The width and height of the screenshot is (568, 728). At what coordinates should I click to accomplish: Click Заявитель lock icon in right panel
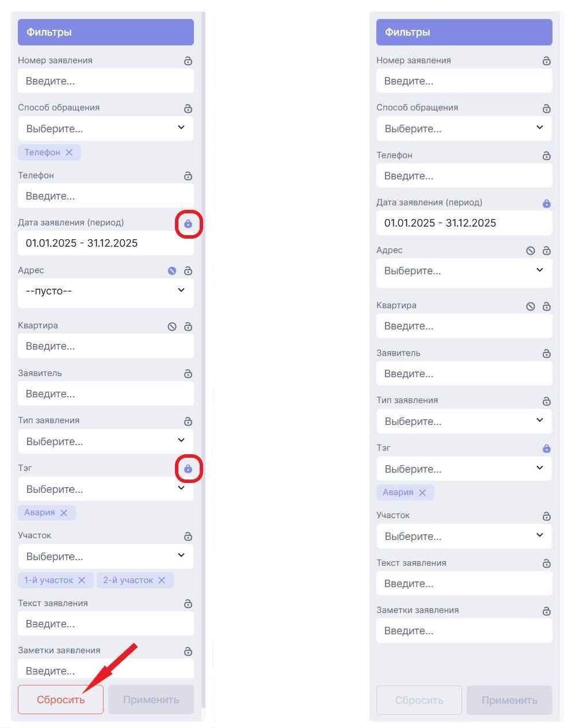547,354
